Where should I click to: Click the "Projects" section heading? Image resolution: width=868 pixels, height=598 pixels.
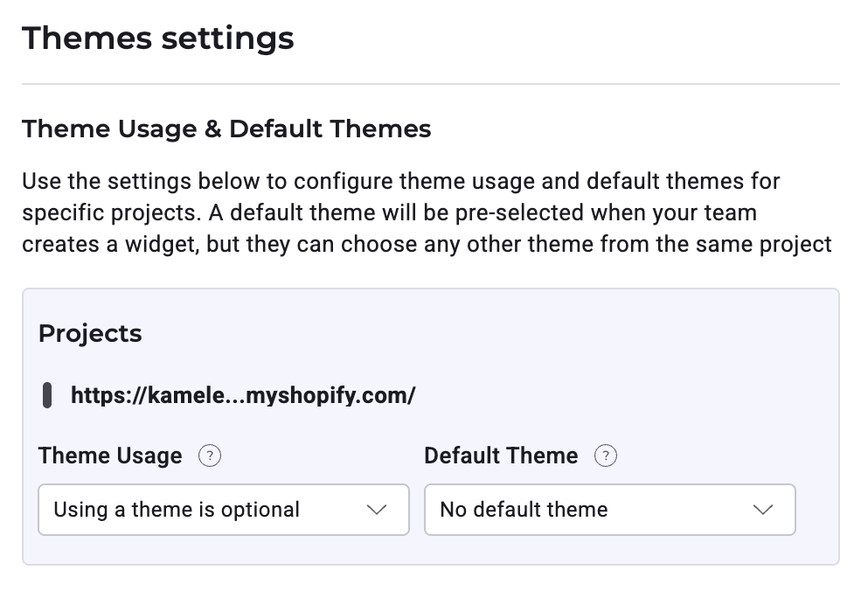pos(90,333)
